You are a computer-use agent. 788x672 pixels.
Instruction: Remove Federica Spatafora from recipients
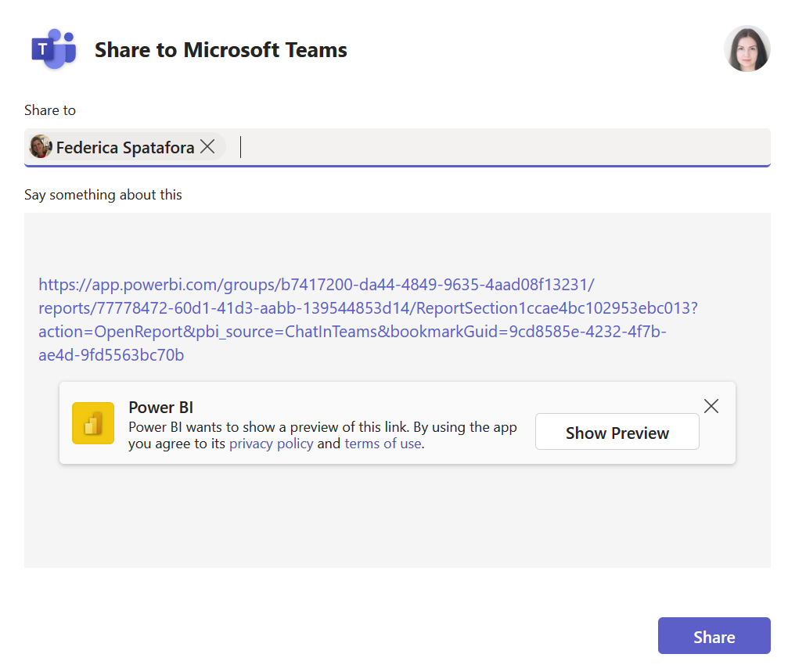[x=207, y=146]
